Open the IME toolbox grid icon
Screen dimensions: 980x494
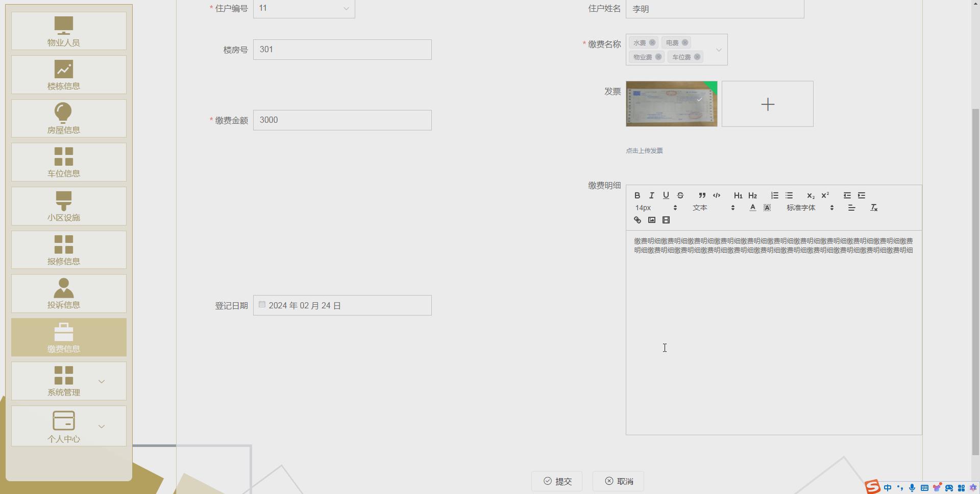point(961,488)
